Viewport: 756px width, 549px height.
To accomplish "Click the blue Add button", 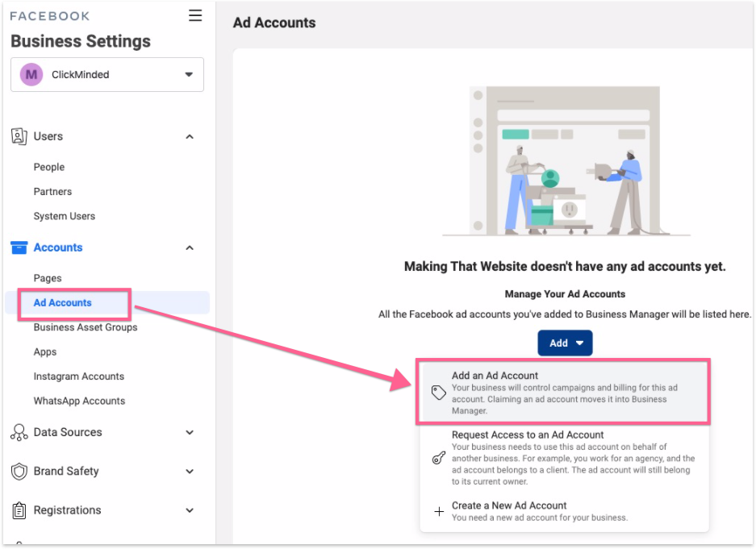I will click(565, 343).
